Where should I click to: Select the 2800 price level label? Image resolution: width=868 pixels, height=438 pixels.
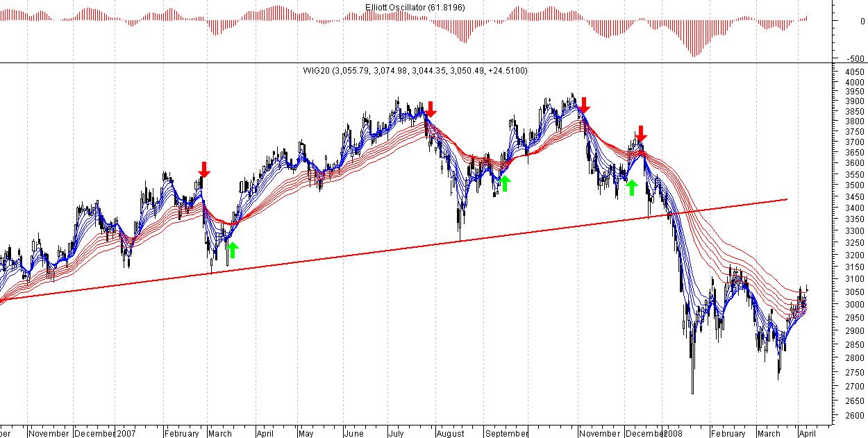[x=855, y=358]
